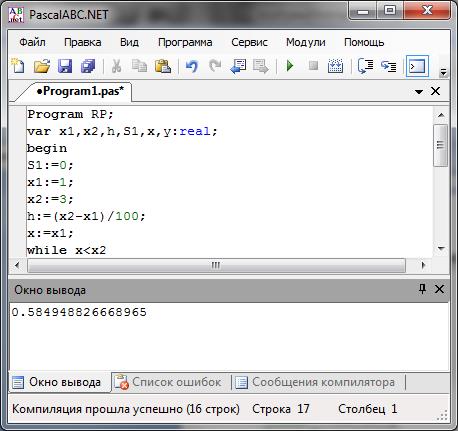Screen dimensions: 458x431
Task: Click the code line 'x:=x1;'
Action: [50, 233]
